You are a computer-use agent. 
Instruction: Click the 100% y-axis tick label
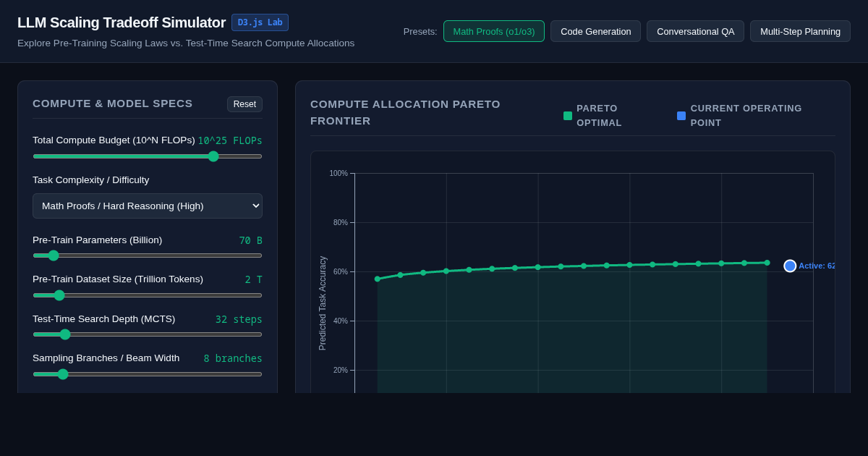[x=339, y=173]
